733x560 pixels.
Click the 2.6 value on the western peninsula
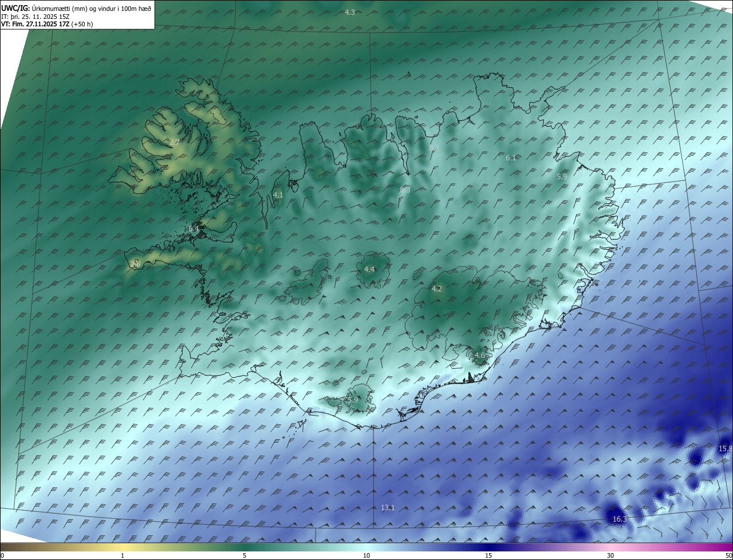pos(135,265)
